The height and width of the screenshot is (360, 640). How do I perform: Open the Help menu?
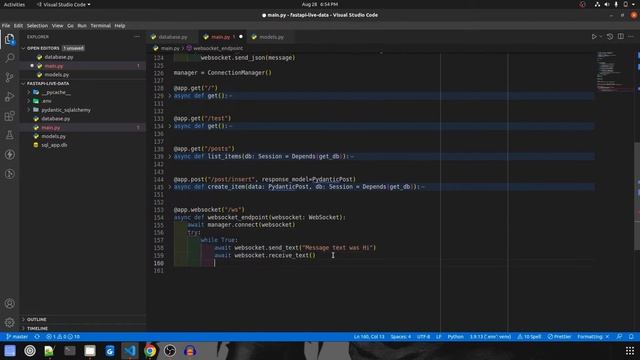point(120,26)
